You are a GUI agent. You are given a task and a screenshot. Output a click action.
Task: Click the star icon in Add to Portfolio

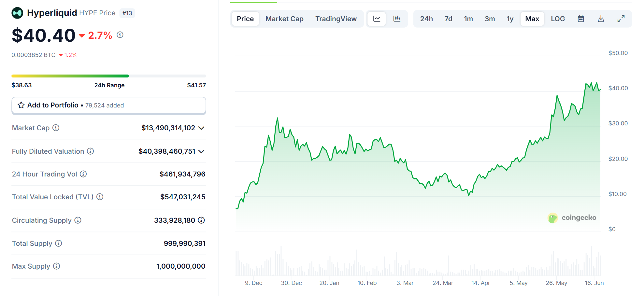coord(21,105)
